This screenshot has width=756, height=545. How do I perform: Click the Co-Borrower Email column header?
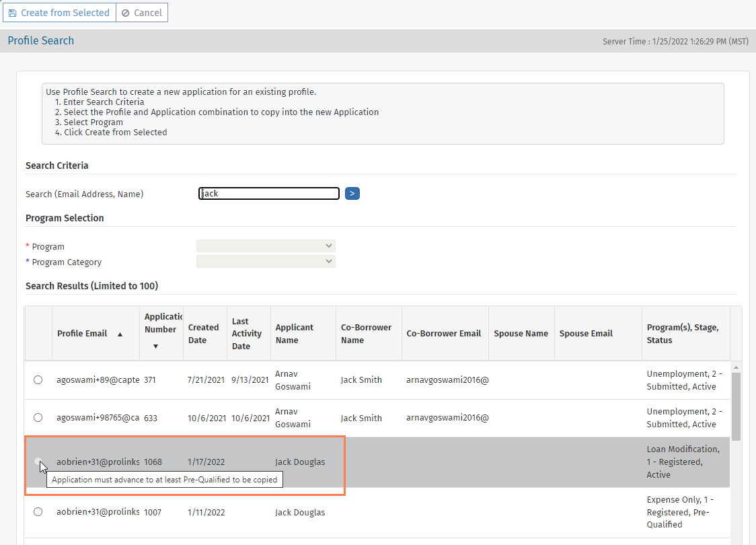444,334
